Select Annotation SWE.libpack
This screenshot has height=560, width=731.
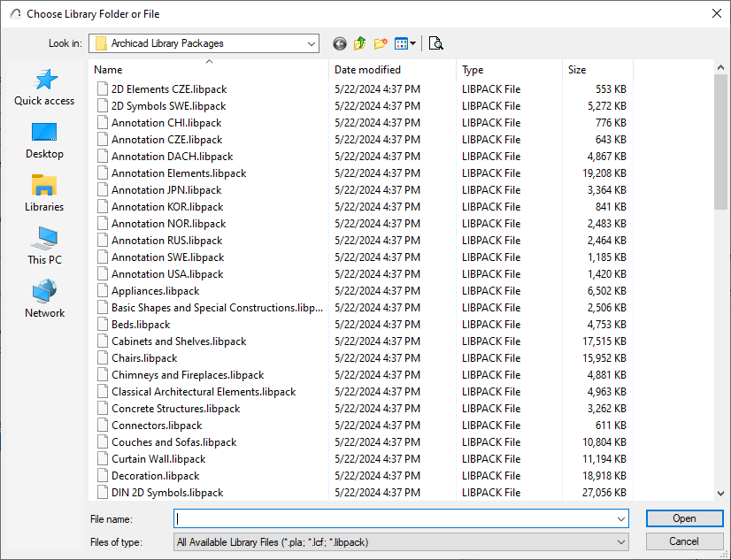click(x=168, y=257)
